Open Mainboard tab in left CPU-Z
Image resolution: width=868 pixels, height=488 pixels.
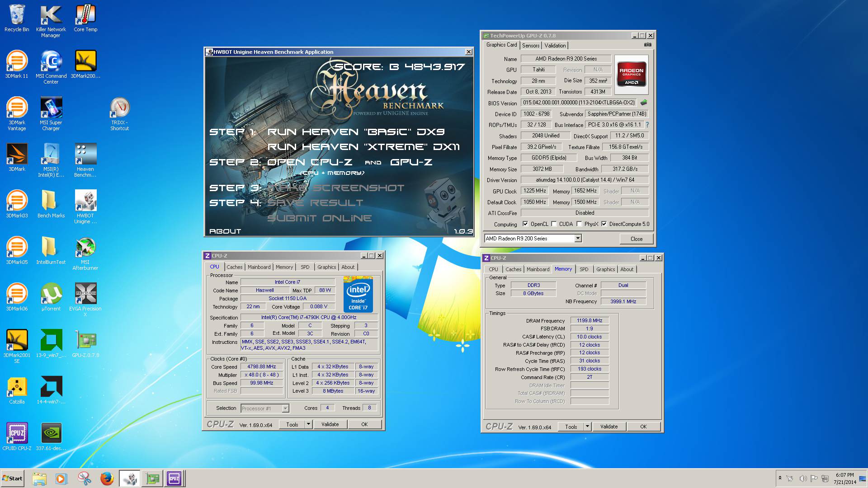point(259,267)
